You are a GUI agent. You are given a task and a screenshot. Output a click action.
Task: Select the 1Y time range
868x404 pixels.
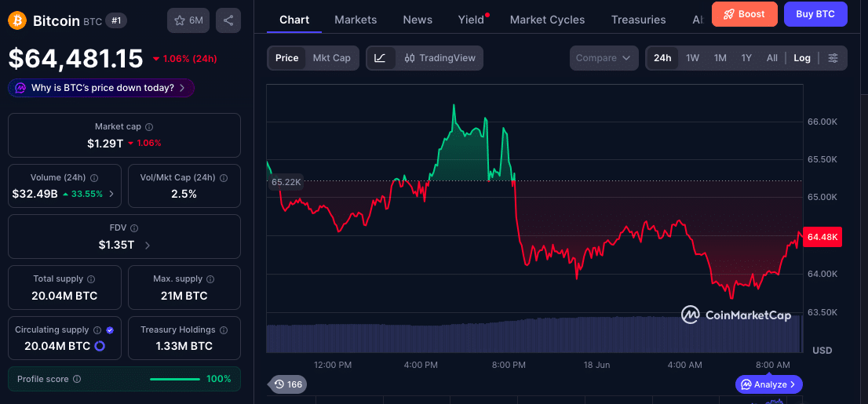[746, 58]
